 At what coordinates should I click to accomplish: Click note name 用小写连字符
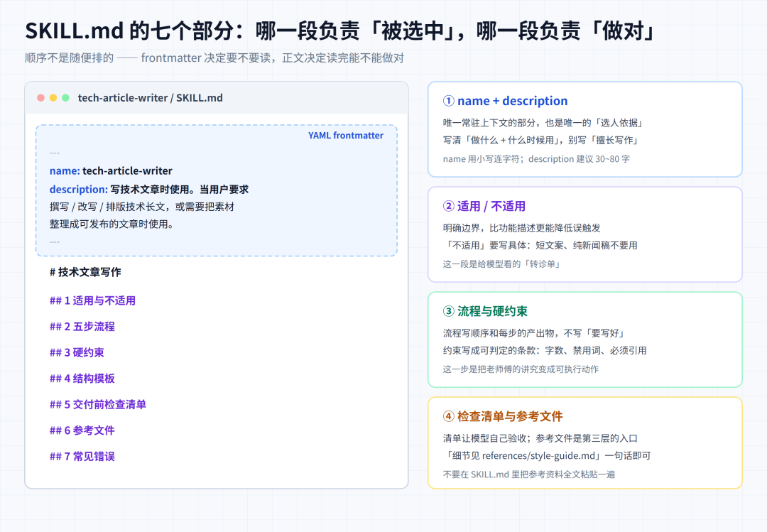(536, 159)
